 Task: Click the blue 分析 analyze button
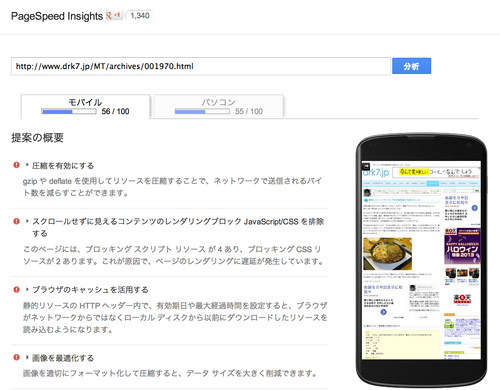point(411,66)
